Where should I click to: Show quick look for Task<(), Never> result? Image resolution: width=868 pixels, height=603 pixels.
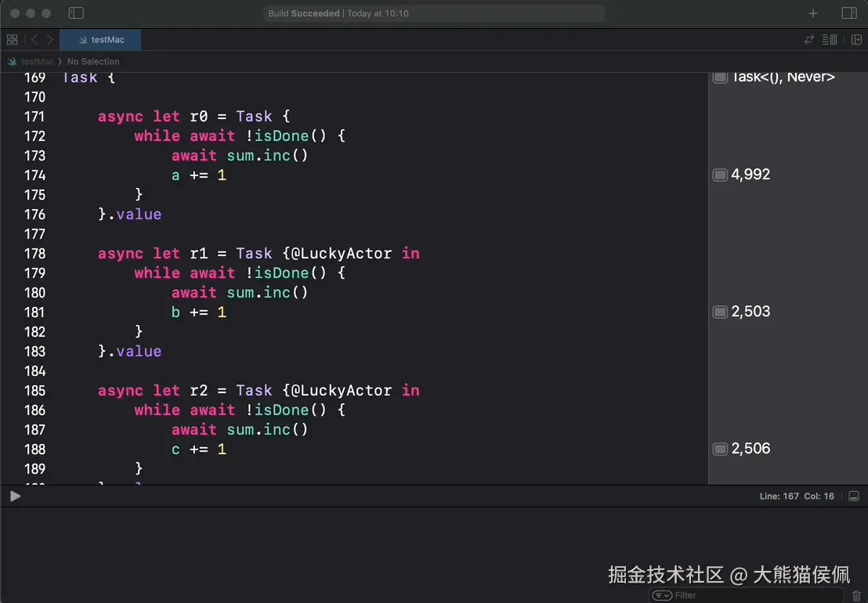tap(720, 78)
